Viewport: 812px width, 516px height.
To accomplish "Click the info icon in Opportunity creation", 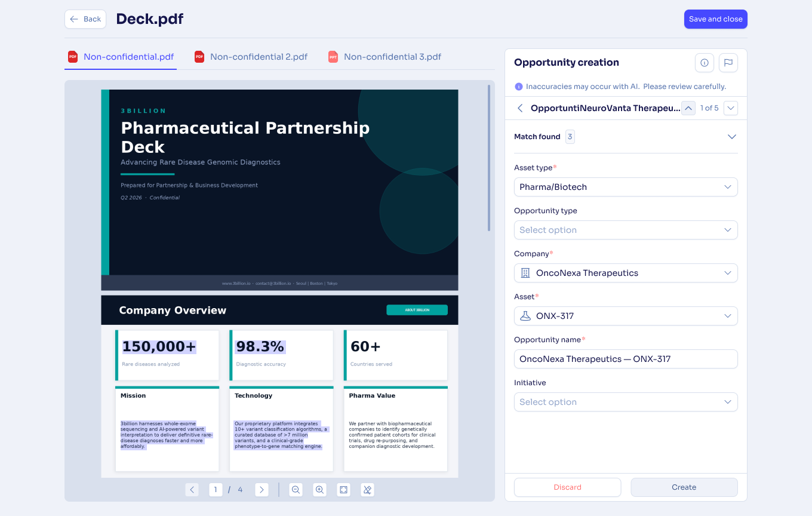I will coord(705,63).
